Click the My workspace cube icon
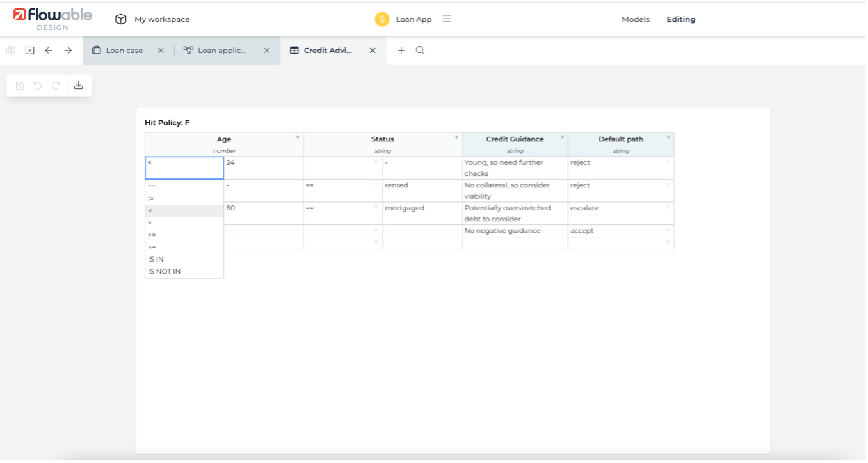This screenshot has width=868, height=463. pyautogui.click(x=120, y=19)
